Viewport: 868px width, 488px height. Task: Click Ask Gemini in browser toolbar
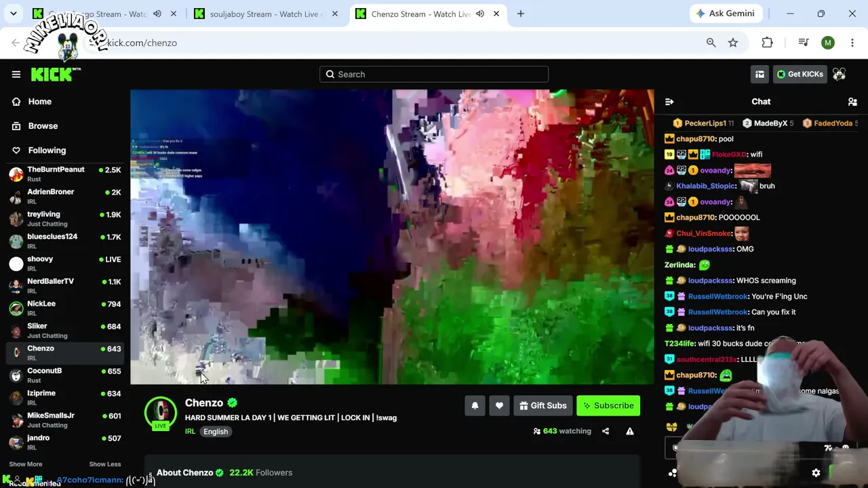click(726, 14)
